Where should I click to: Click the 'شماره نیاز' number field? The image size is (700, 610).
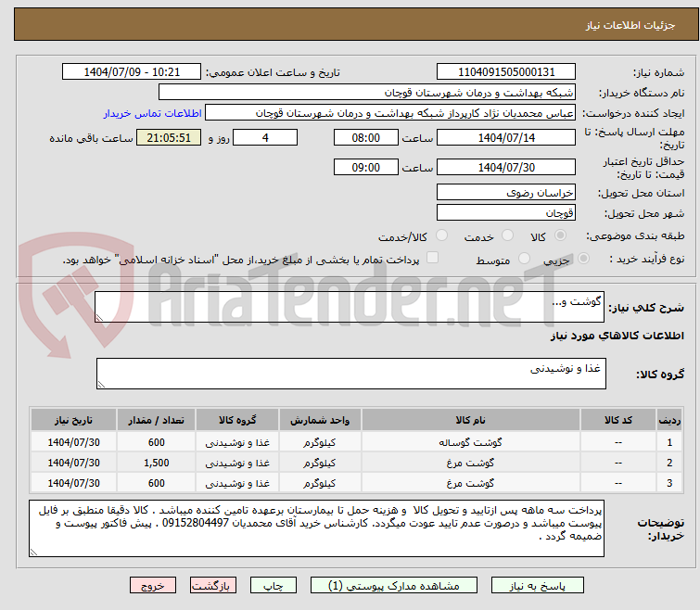[x=506, y=72]
